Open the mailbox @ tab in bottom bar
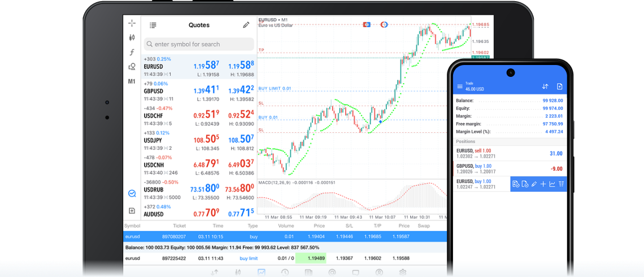 pyautogui.click(x=332, y=272)
